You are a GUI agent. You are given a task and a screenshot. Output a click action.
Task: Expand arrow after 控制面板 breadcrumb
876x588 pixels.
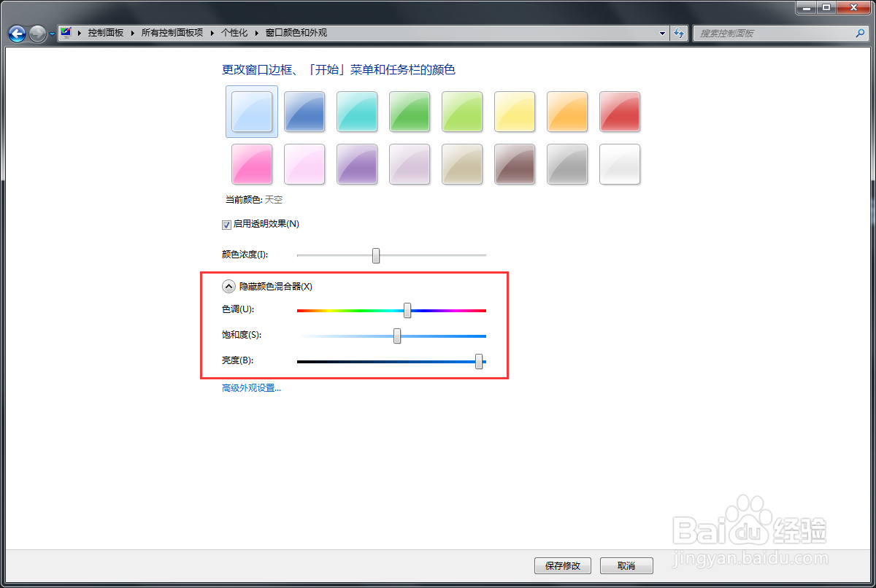point(133,33)
